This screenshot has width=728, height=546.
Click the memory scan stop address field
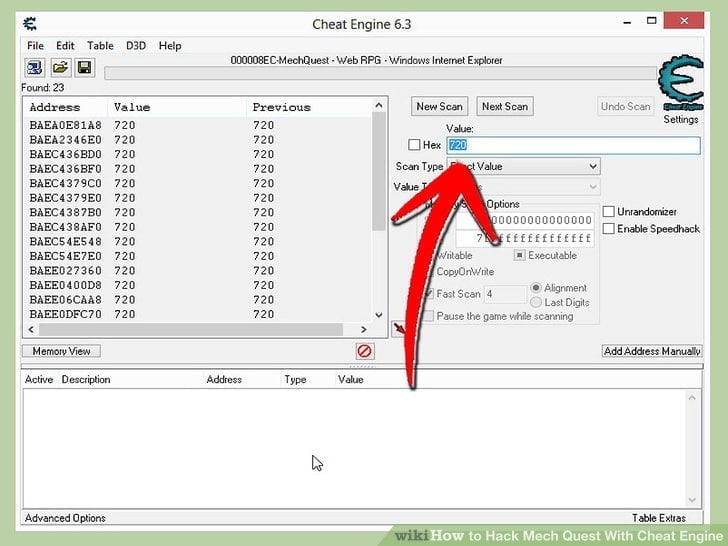tap(525, 239)
